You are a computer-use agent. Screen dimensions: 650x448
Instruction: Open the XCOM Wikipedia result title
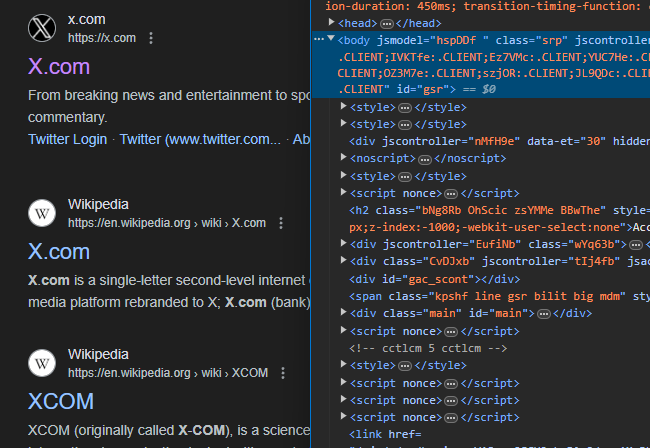(61, 401)
